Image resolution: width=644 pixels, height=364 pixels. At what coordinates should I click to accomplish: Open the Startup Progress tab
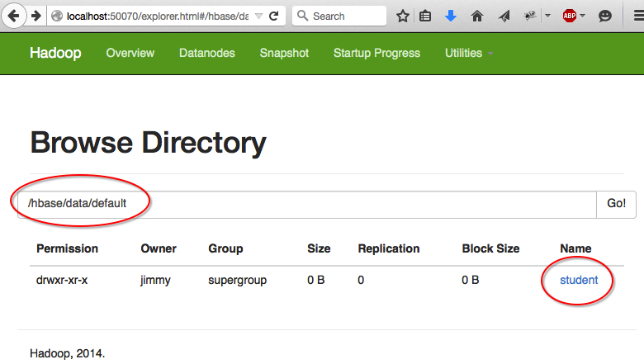coord(376,53)
